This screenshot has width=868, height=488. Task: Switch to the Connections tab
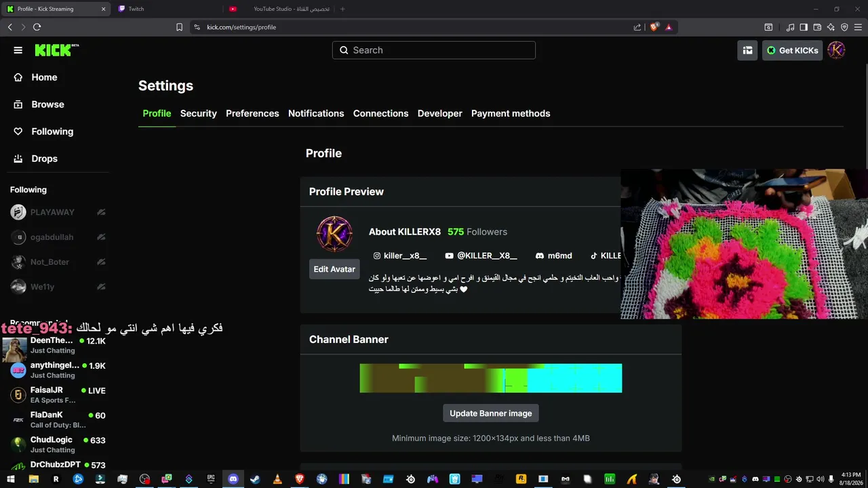click(380, 113)
